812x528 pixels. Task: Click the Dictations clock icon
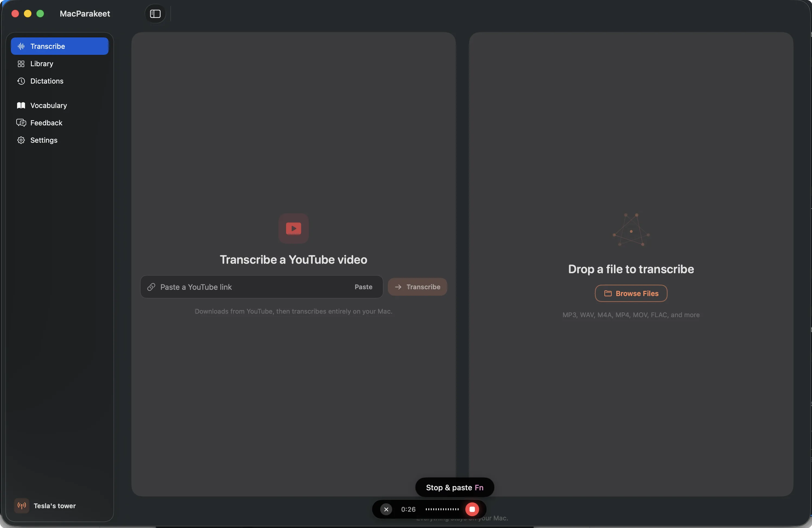(x=21, y=81)
